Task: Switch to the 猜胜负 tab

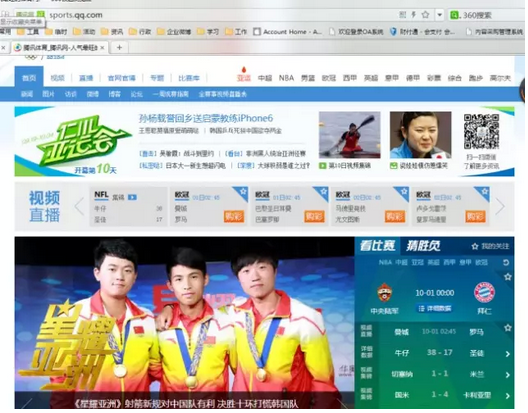Action: click(423, 246)
